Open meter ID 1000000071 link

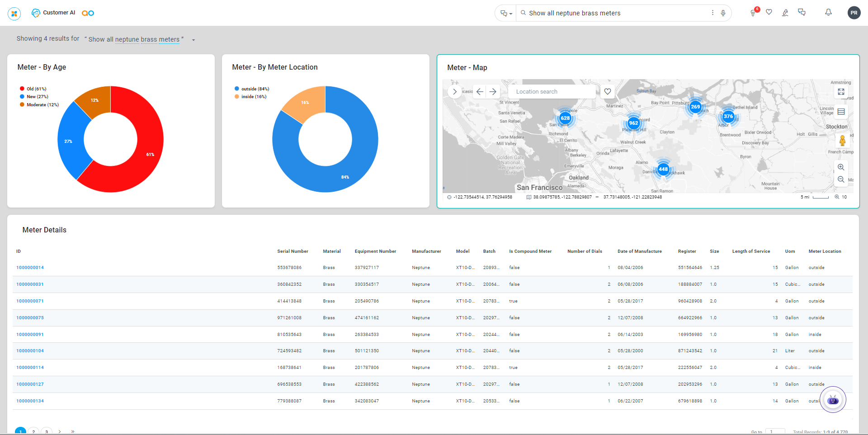coord(30,301)
